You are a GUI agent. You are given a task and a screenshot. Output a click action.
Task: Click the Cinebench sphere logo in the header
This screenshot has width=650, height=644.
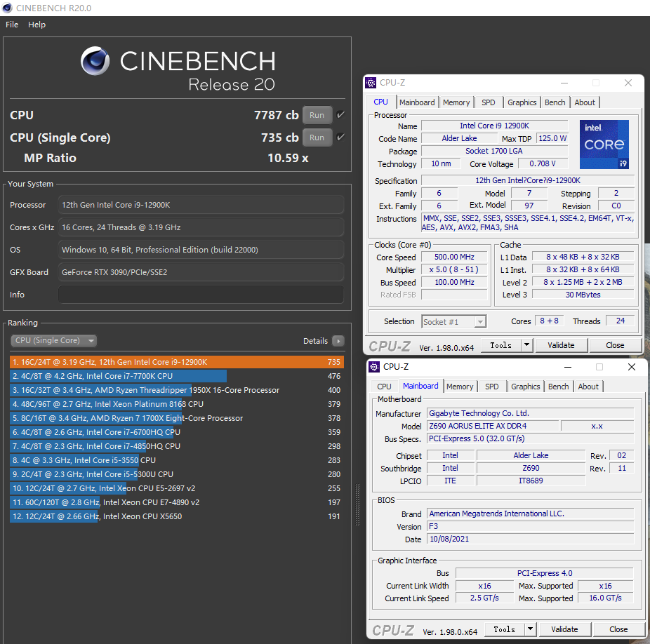click(95, 62)
